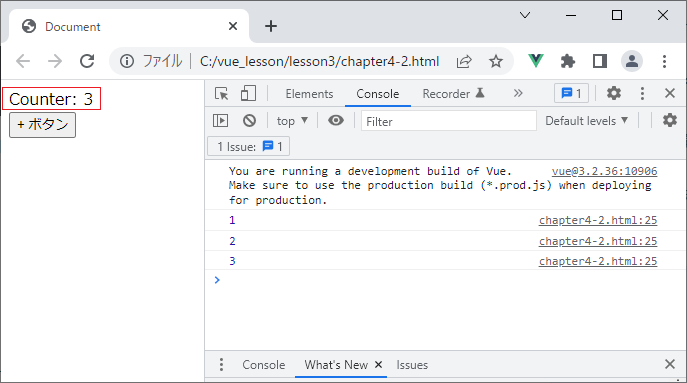Click the console prompt line
Screen dimensions: 687x383
[446, 280]
